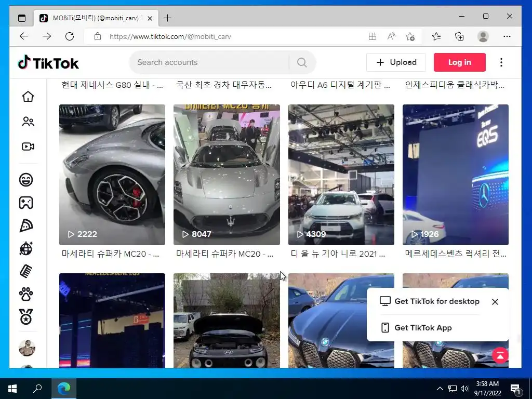Image resolution: width=532 pixels, height=399 pixels.
Task: Open the Favorites list
Action: (436, 36)
